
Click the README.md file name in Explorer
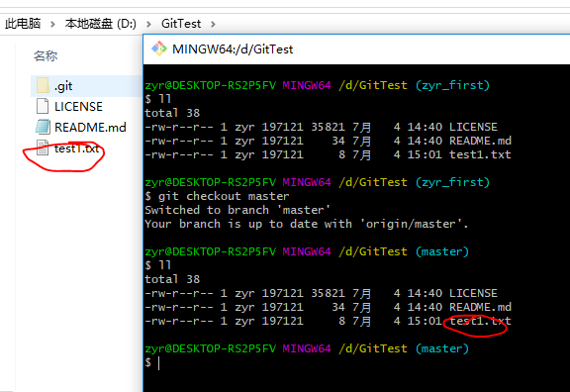pyautogui.click(x=90, y=128)
